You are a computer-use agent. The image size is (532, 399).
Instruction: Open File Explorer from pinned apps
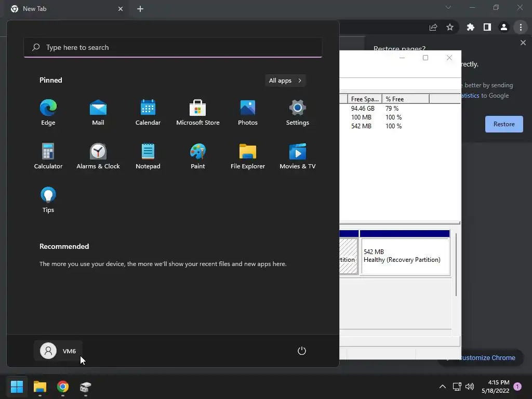[x=248, y=156]
